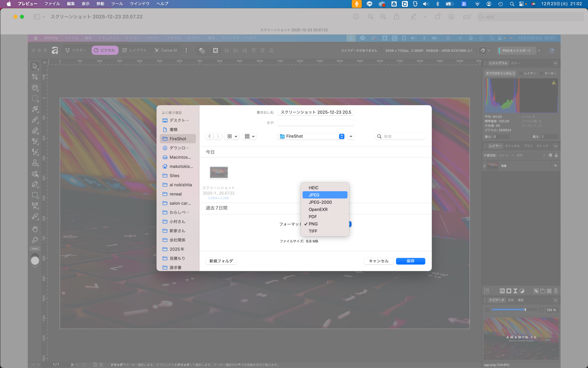
Task: Show the markup toolbar via the pencil-box icon
Action: point(467,17)
